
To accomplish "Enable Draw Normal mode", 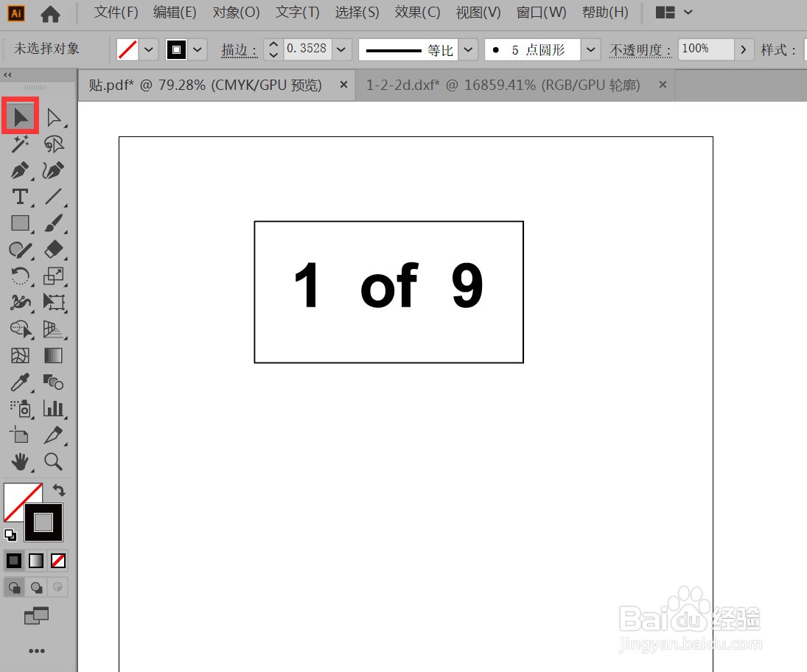I will tap(15, 587).
